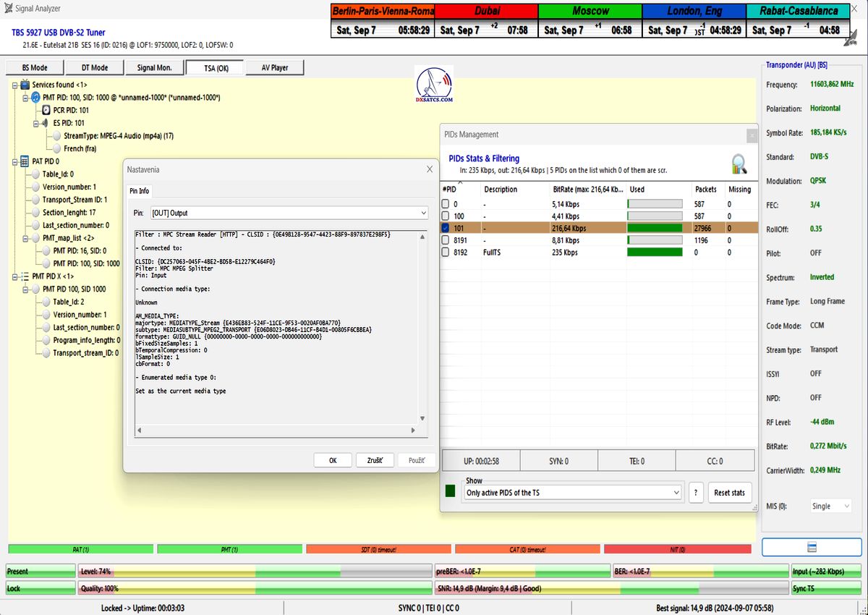The width and height of the screenshot is (868, 615).
Task: Open the Show dropdown for active PIDs
Action: click(573, 493)
